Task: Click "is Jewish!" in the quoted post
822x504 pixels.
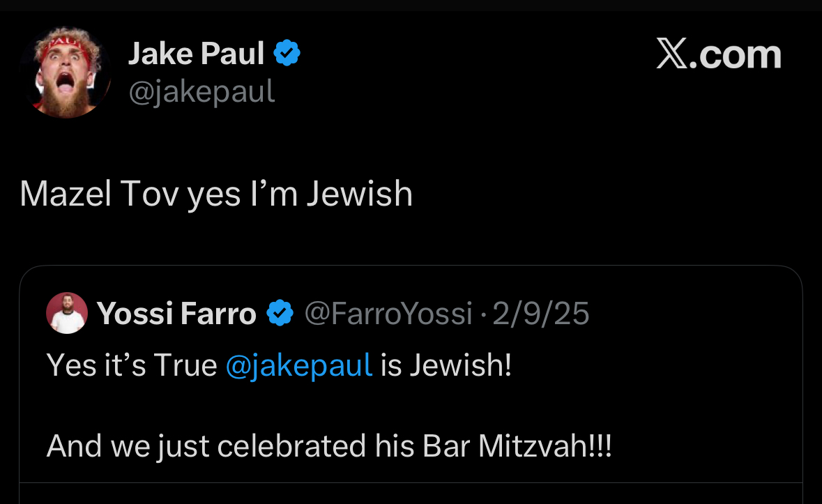Action: 446,365
